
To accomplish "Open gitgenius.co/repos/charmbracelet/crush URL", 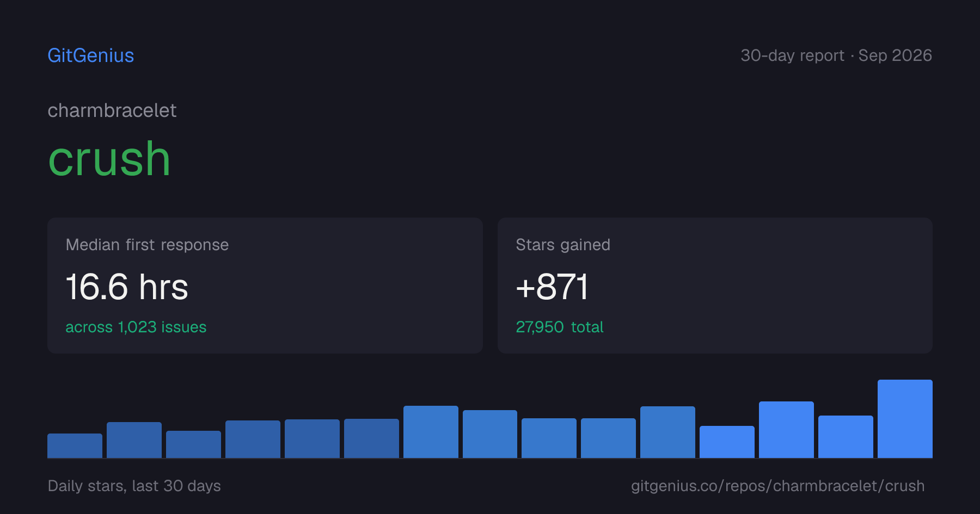I will (777, 486).
